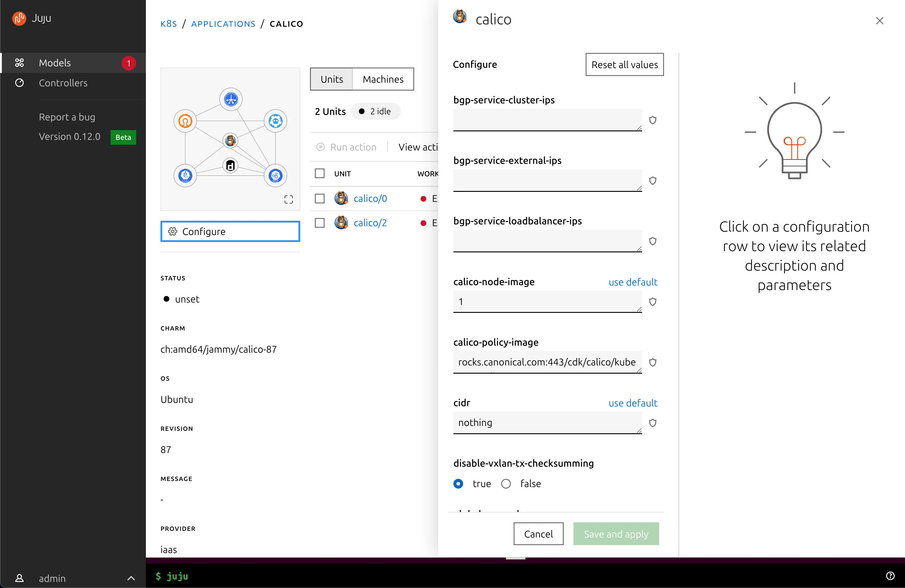Click the shield icon beside bgp-service-cluster-ips
This screenshot has height=588, width=905.
pyautogui.click(x=652, y=120)
